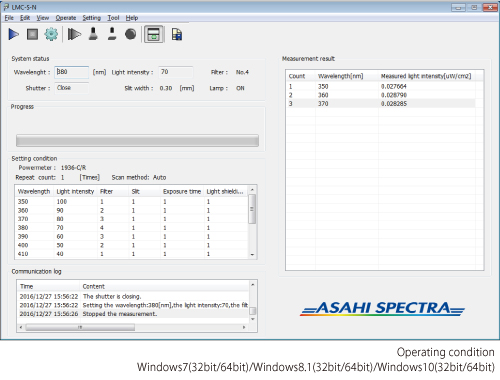Select the 350 wavelength row in settings
This screenshot has height=380, width=500.
(x=132, y=202)
